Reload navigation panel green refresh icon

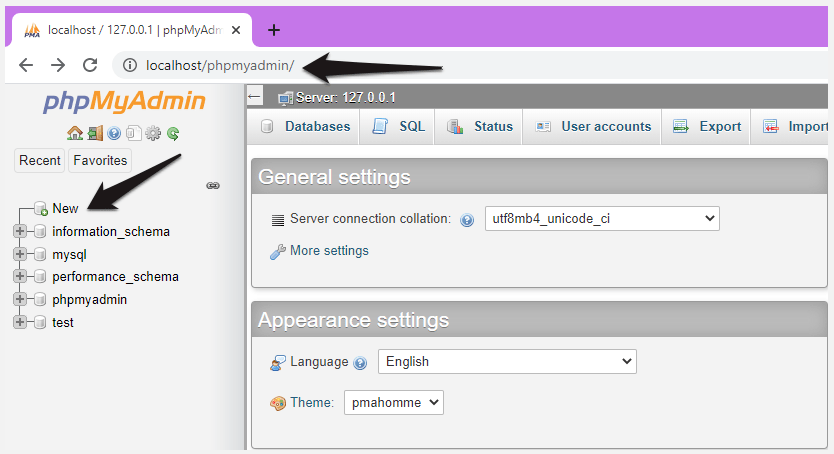pyautogui.click(x=173, y=133)
